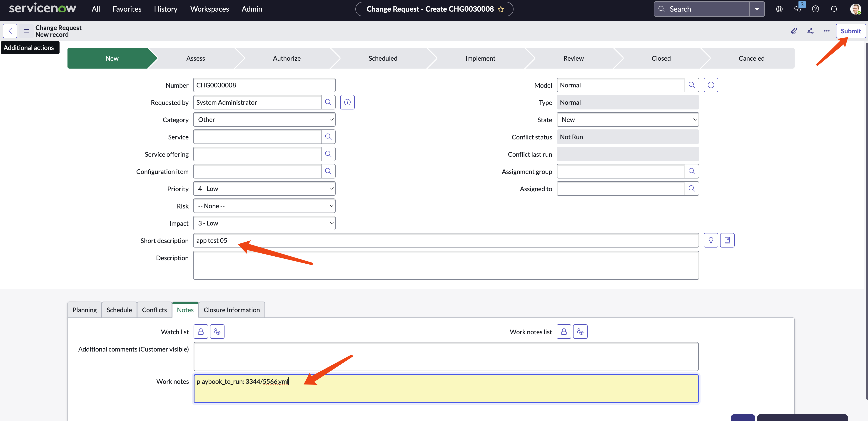
Task: Open the Workspaces menu
Action: (210, 9)
